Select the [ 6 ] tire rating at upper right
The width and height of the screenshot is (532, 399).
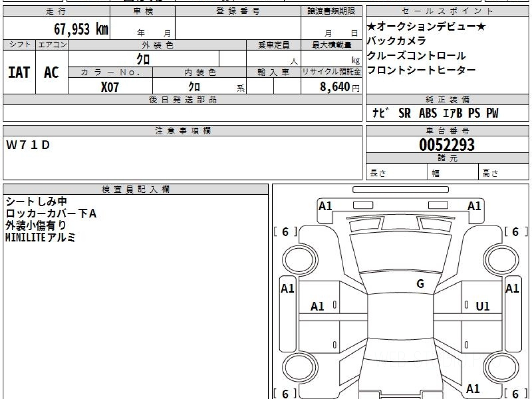point(515,232)
